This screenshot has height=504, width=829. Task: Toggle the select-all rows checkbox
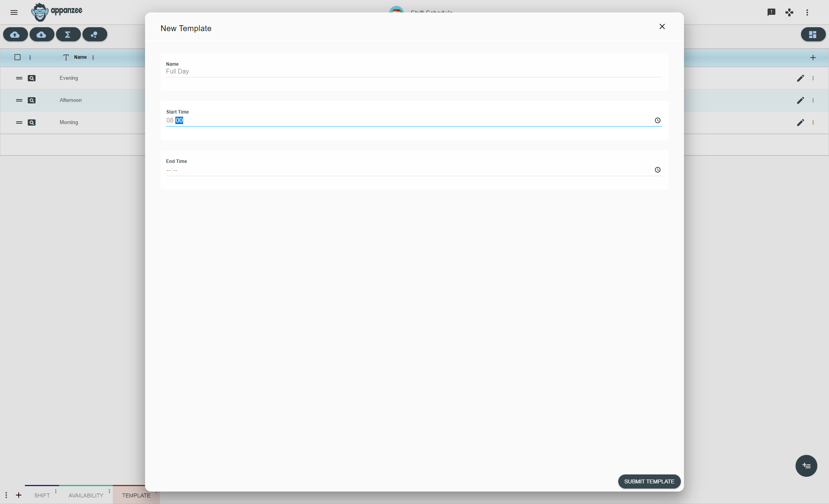pyautogui.click(x=17, y=57)
